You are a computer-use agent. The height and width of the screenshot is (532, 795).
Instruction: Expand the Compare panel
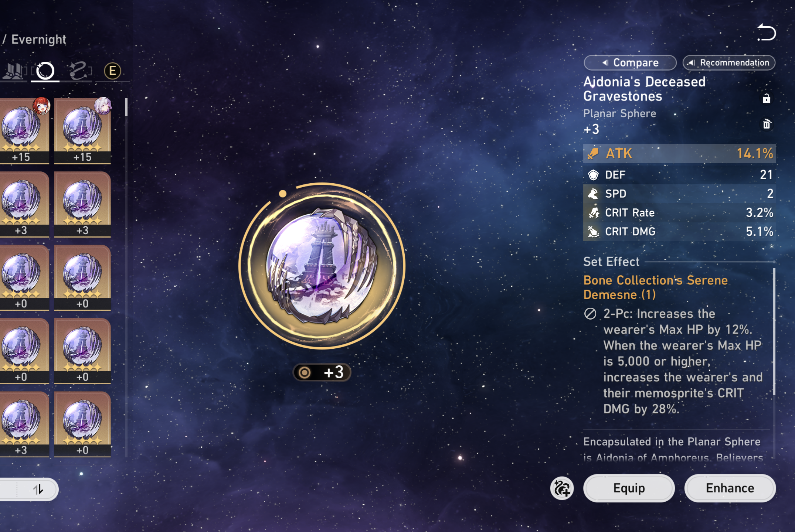click(630, 62)
